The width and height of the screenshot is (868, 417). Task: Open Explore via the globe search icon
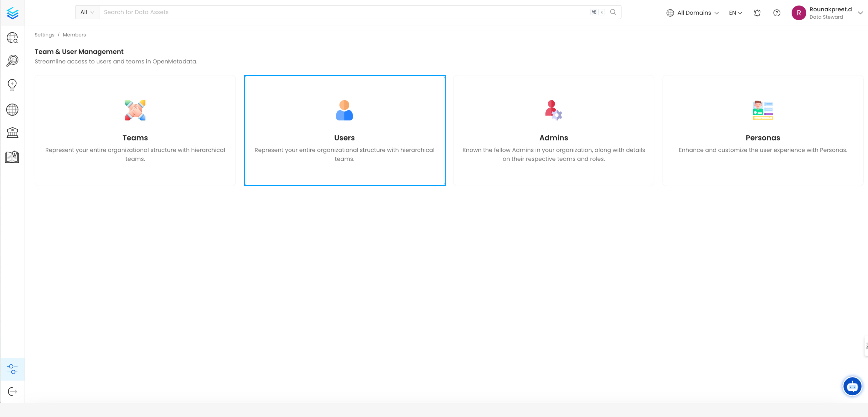point(12,38)
